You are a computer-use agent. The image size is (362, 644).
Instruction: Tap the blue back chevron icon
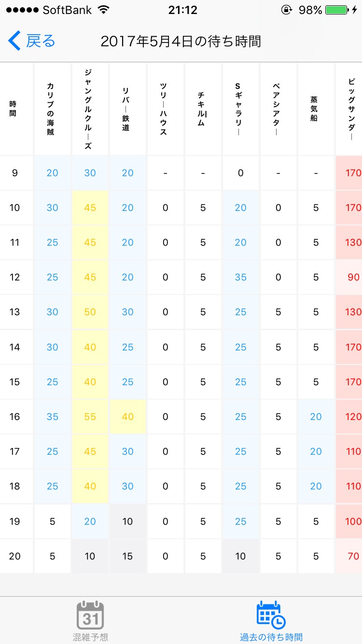pyautogui.click(x=14, y=41)
